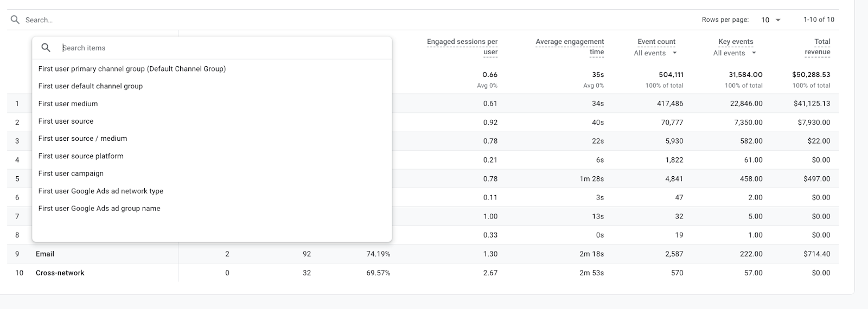Pick First user source platform
The width and height of the screenshot is (868, 309).
click(x=81, y=156)
